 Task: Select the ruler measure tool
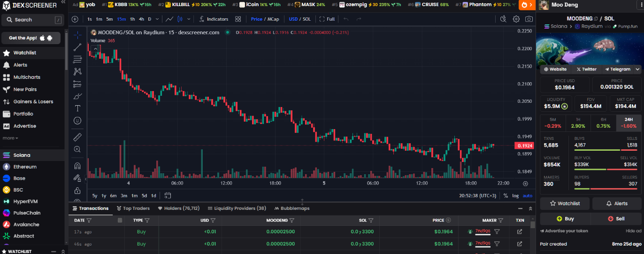(x=77, y=137)
